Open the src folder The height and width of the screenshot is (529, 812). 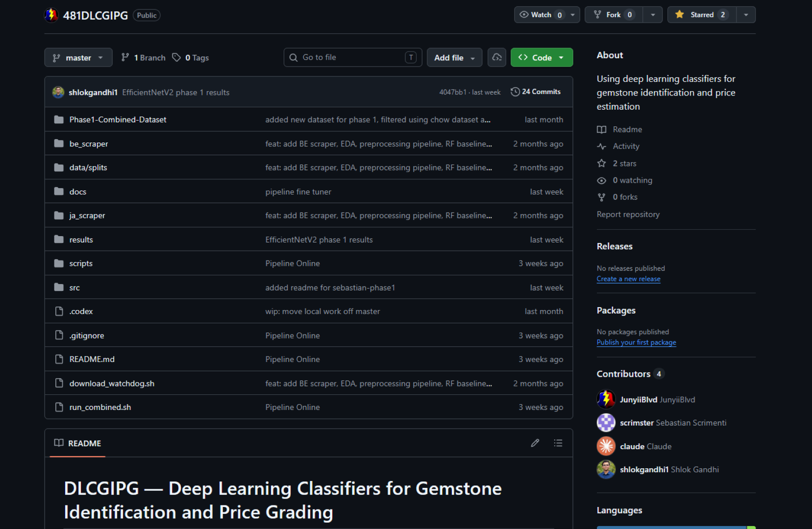pos(74,288)
